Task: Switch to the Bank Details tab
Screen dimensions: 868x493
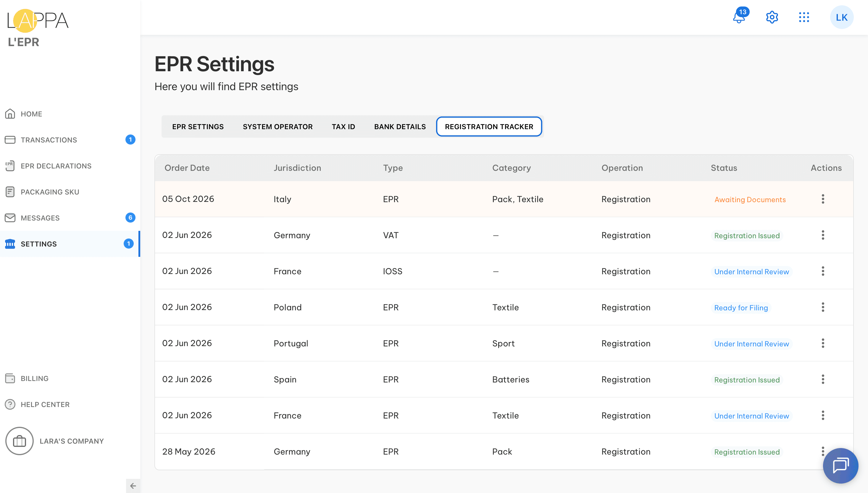Action: pos(400,127)
